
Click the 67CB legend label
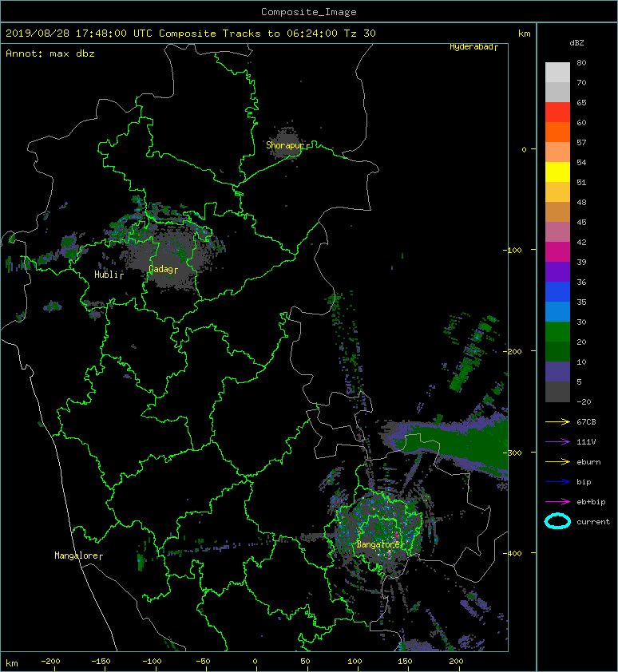click(x=586, y=421)
